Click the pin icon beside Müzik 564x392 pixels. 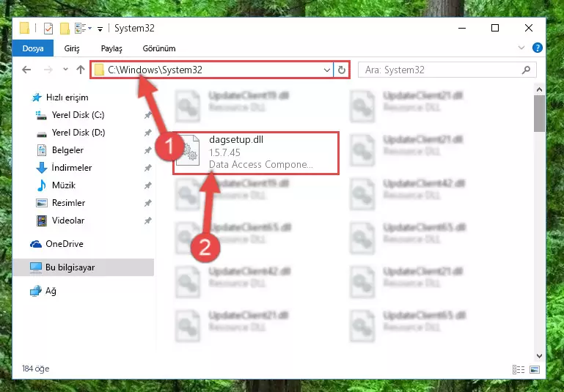click(147, 186)
